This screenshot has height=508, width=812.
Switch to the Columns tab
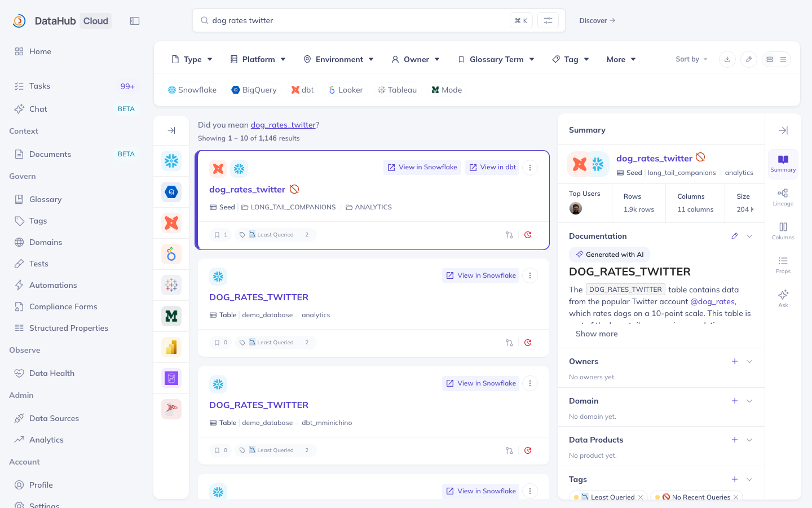[x=783, y=231]
